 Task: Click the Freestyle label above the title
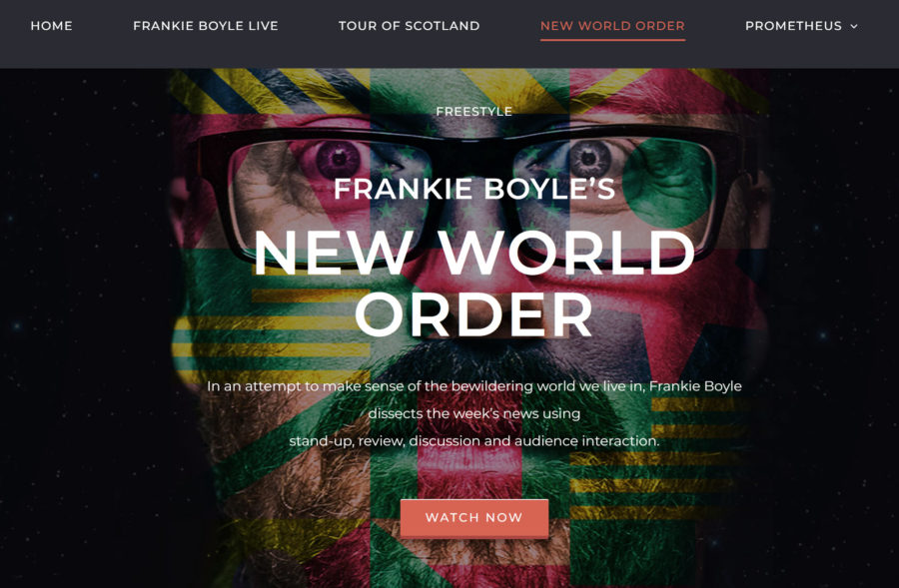(x=474, y=112)
